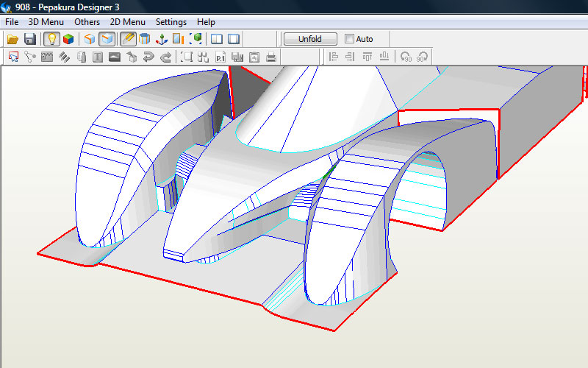Expand the 2D Menu dropdown

tap(127, 22)
